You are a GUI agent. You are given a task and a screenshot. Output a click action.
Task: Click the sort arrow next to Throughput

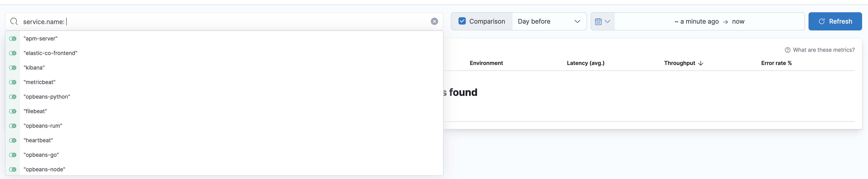tap(701, 63)
